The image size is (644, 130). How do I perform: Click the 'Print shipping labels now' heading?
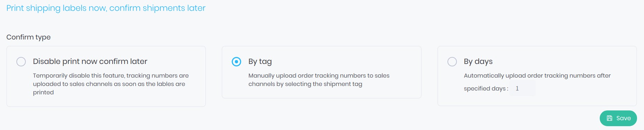pyautogui.click(x=106, y=8)
